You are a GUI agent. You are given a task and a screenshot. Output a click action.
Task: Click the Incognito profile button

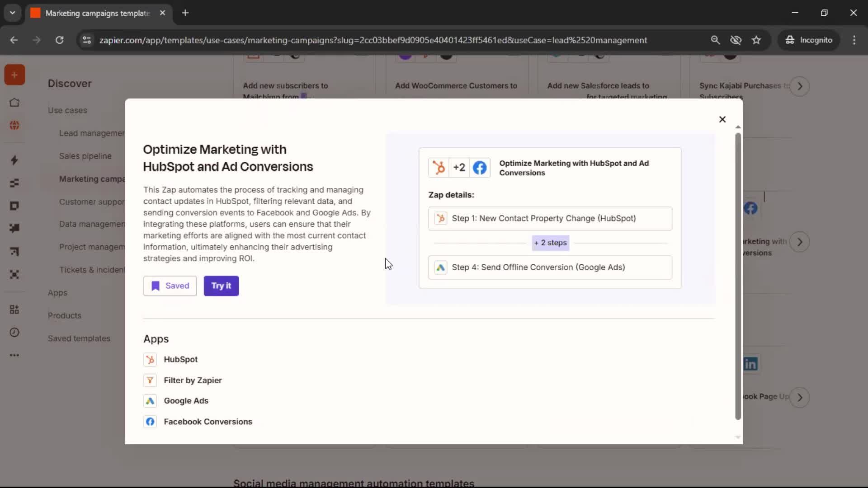tap(808, 40)
